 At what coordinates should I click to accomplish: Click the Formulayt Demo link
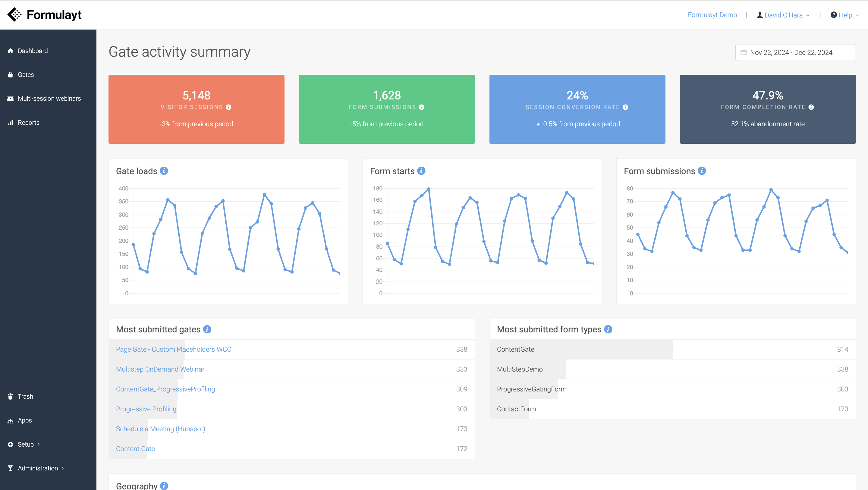[x=712, y=15]
